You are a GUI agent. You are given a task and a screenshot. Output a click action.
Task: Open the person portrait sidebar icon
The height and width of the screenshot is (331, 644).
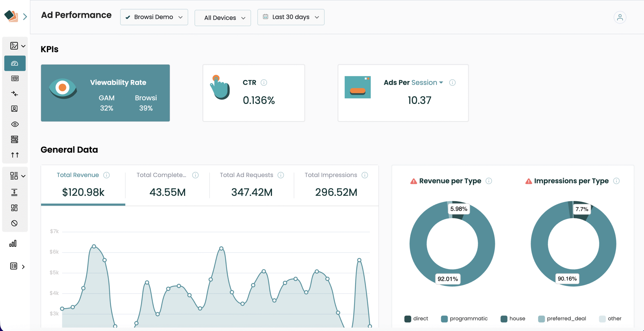(x=14, y=109)
